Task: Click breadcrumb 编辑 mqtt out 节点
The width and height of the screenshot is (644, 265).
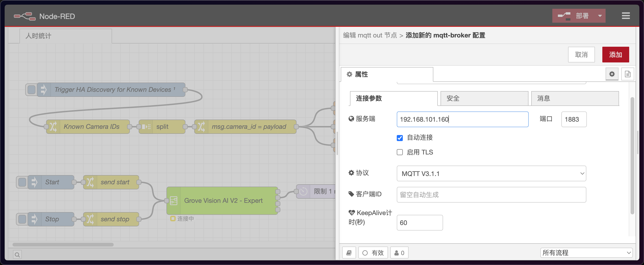Action: [370, 35]
